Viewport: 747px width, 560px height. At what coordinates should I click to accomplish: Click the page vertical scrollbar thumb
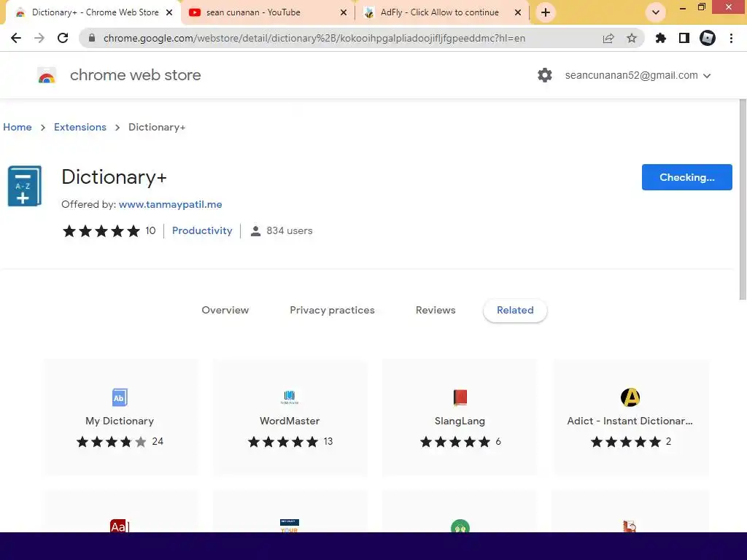pos(743,200)
